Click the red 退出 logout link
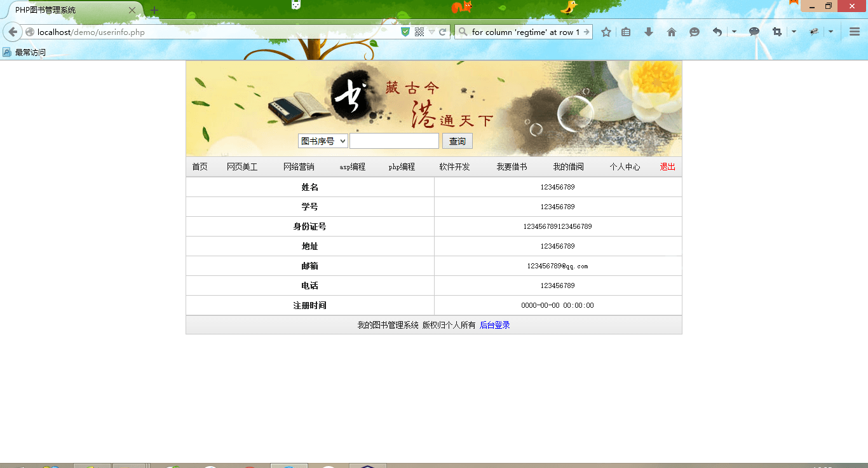This screenshot has width=868, height=468. coord(667,167)
